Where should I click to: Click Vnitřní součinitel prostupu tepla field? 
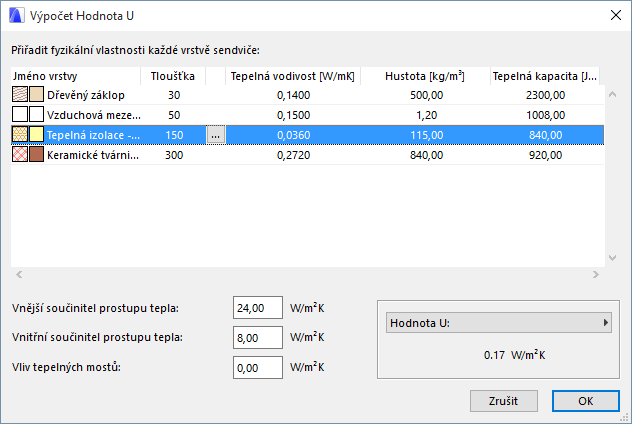pos(258,338)
